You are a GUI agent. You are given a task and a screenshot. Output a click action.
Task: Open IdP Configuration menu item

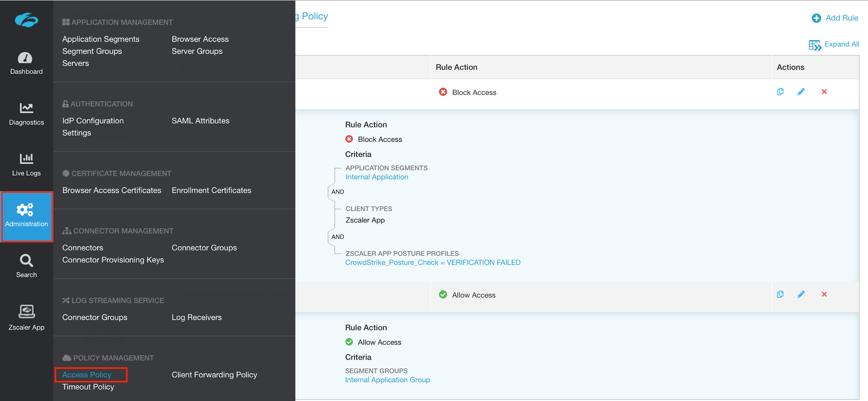pos(93,121)
